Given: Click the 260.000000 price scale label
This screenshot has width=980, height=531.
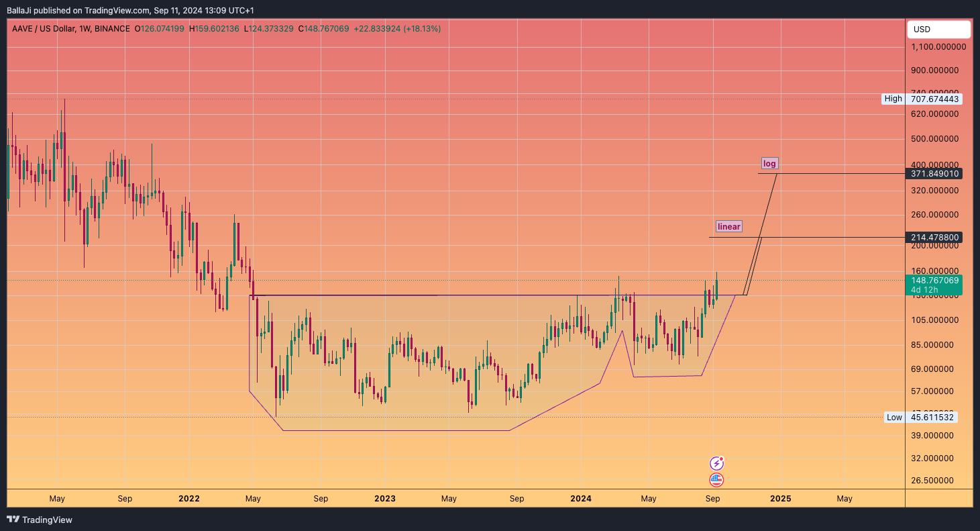Looking at the screenshot, I should pos(934,215).
